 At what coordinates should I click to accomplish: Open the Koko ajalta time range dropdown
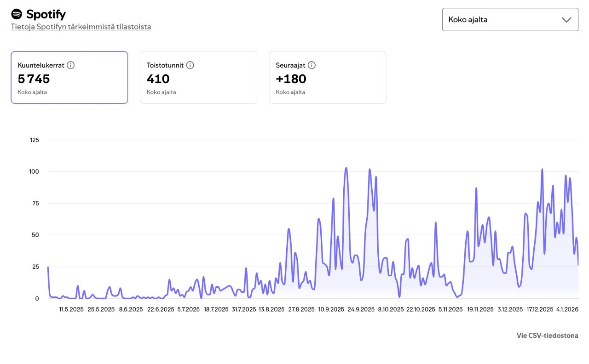pyautogui.click(x=510, y=20)
